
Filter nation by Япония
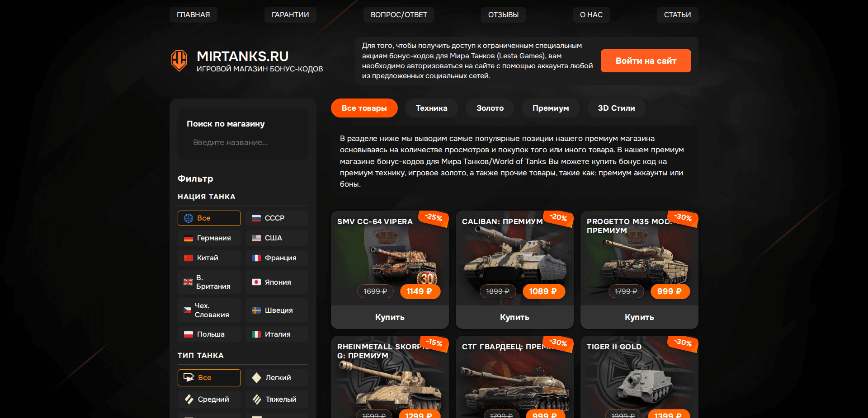click(277, 282)
